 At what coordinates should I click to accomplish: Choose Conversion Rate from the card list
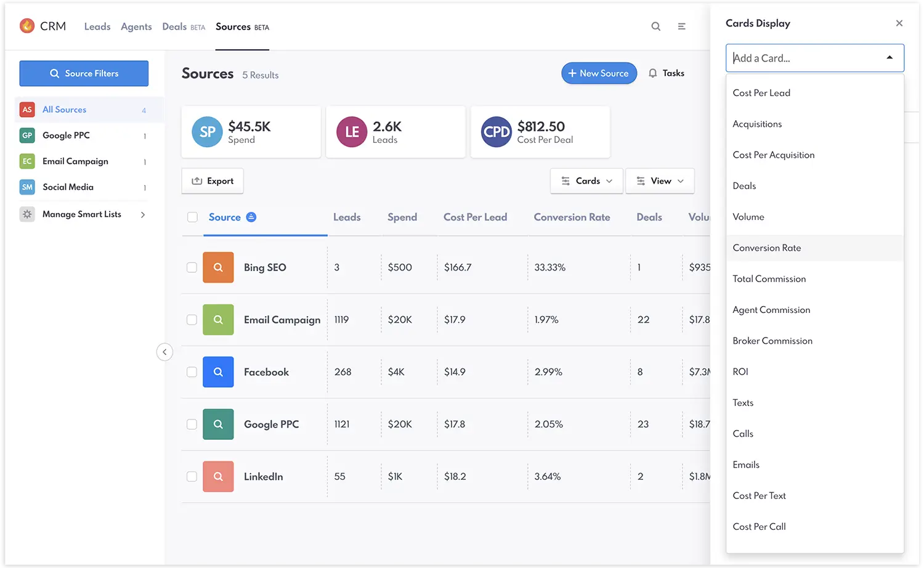767,248
